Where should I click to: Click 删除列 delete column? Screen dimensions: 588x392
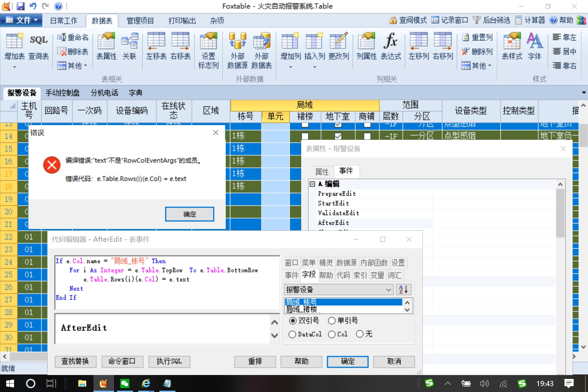(x=477, y=52)
